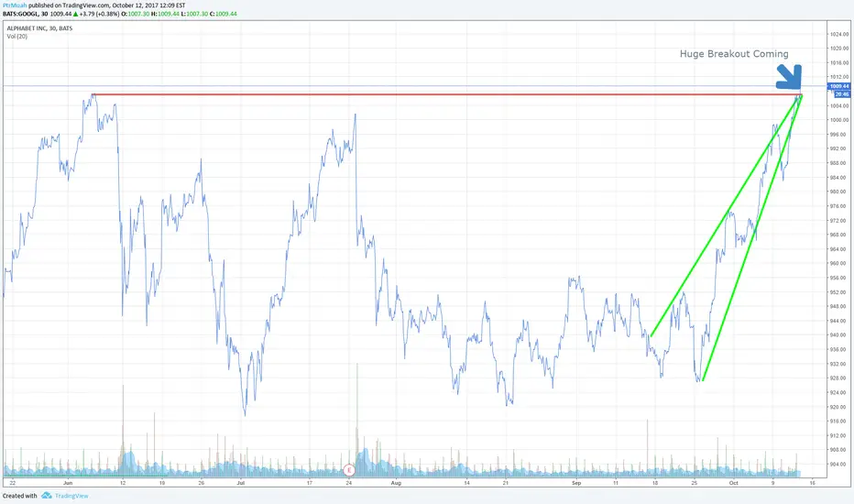854x504 pixels.
Task: Click the 'Jun' date label on the time axis
Action: click(68, 483)
